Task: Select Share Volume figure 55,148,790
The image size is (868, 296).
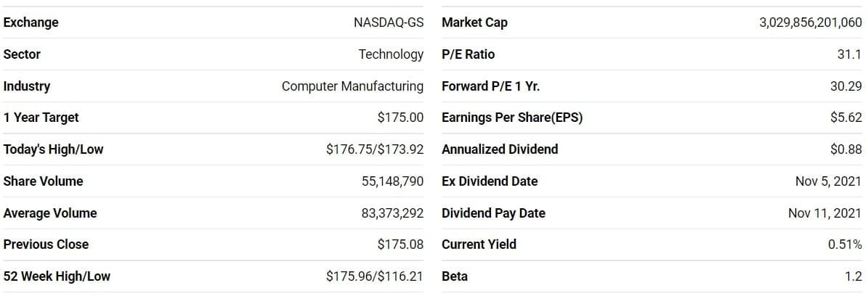Action: coord(392,181)
